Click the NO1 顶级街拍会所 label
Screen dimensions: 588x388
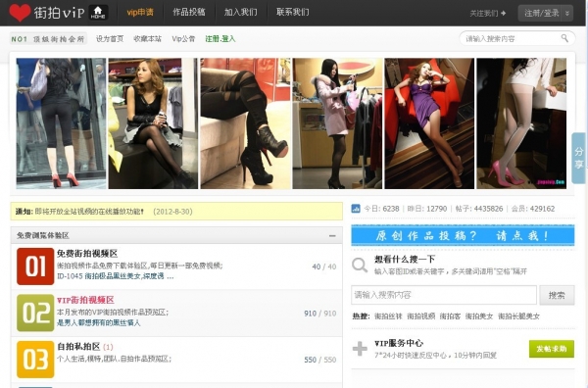48,38
